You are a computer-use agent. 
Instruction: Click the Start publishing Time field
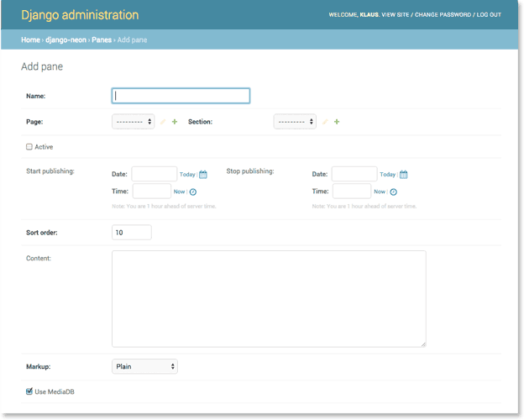tap(152, 191)
